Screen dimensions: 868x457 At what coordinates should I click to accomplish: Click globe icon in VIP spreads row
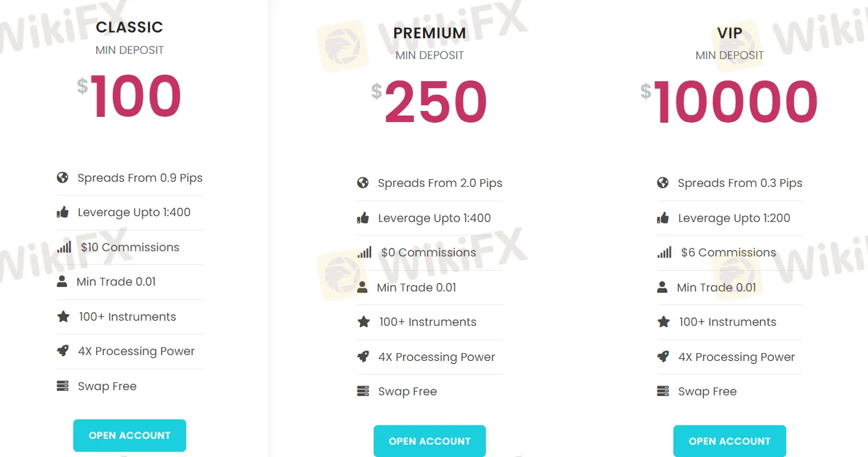(662, 183)
